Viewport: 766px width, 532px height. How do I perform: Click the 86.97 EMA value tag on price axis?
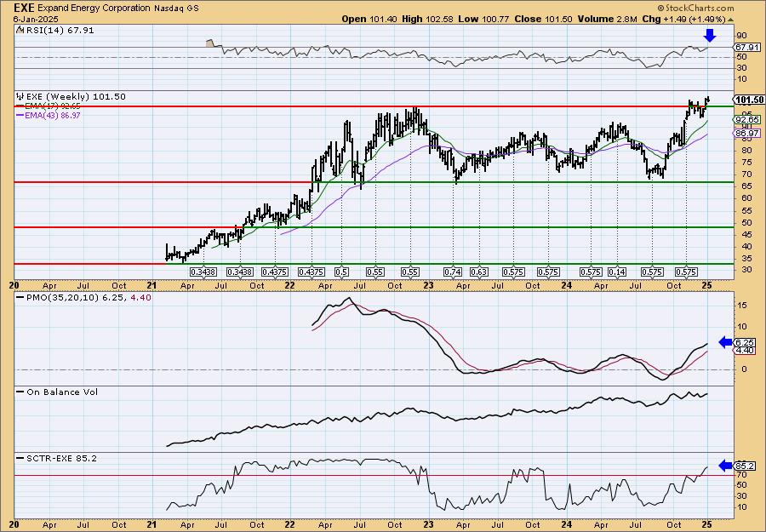click(747, 134)
